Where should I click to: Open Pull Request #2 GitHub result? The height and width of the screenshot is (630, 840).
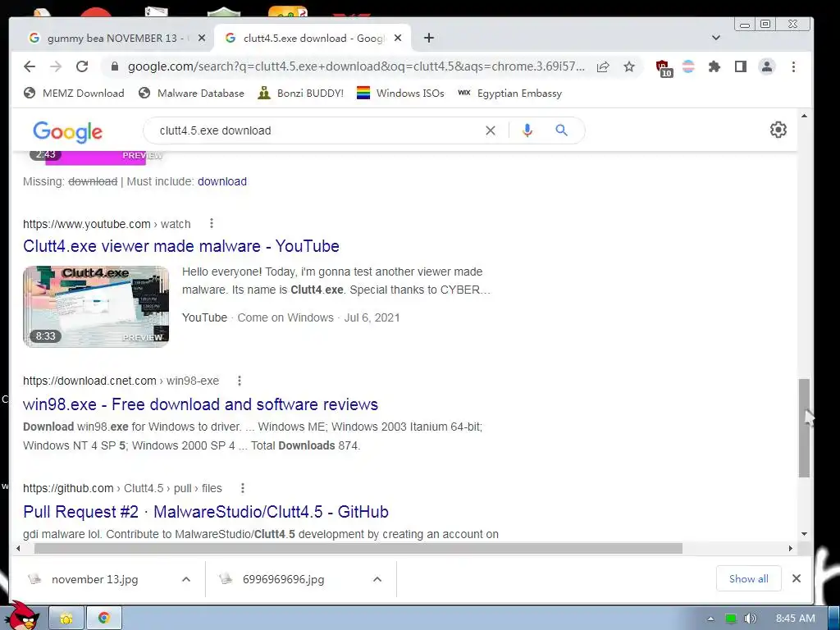coord(206,512)
